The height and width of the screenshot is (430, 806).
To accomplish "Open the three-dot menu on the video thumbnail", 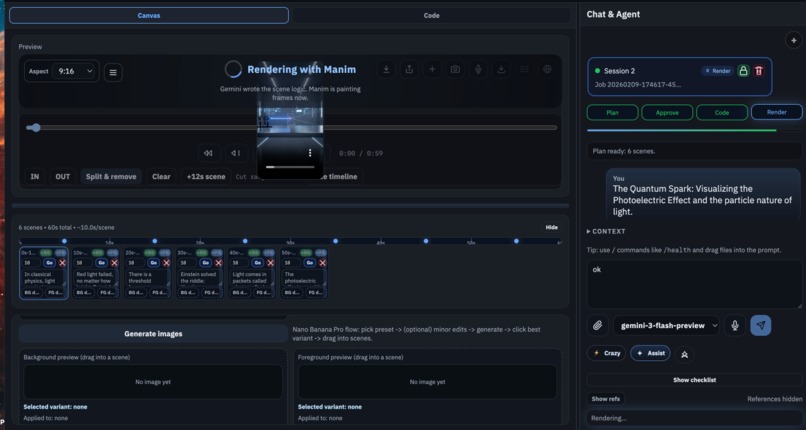I will [310, 153].
